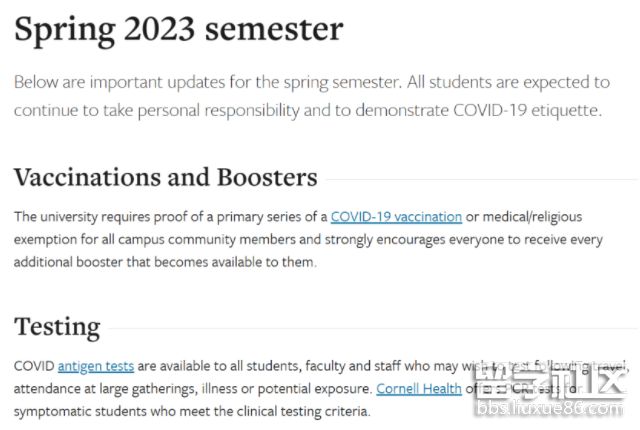Select the Vaccinations and Boosters heading
This screenshot has height=430, width=640.
tap(165, 178)
